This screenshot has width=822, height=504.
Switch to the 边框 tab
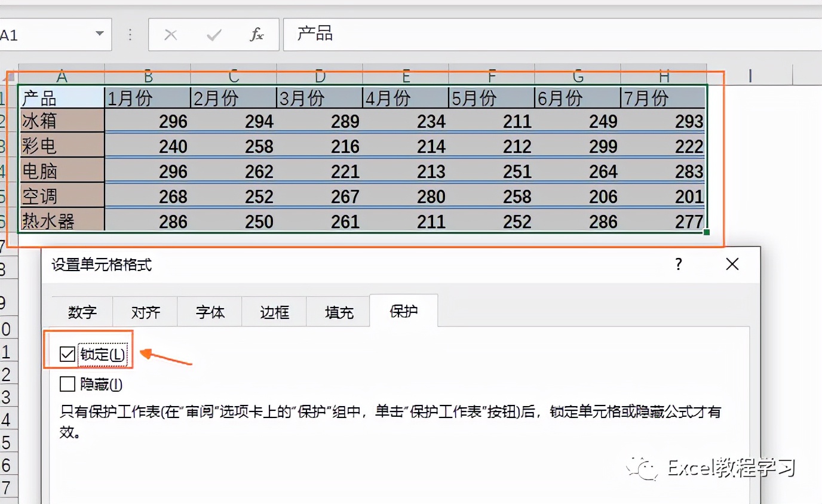[274, 311]
